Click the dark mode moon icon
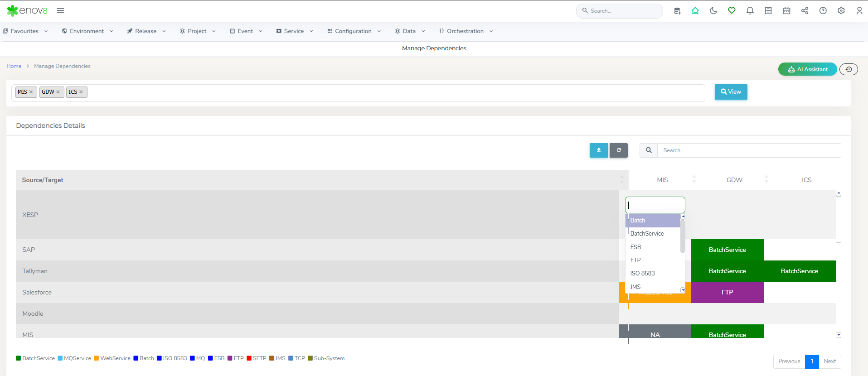Viewport: 868px width, 376px height. click(x=713, y=11)
